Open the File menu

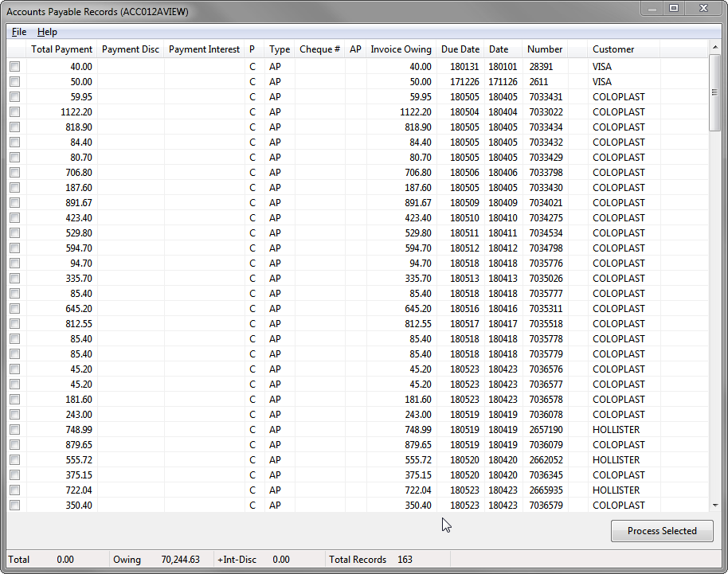click(x=19, y=32)
